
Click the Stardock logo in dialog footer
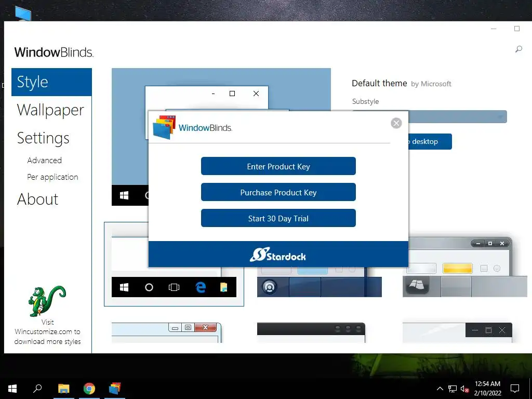(x=278, y=255)
